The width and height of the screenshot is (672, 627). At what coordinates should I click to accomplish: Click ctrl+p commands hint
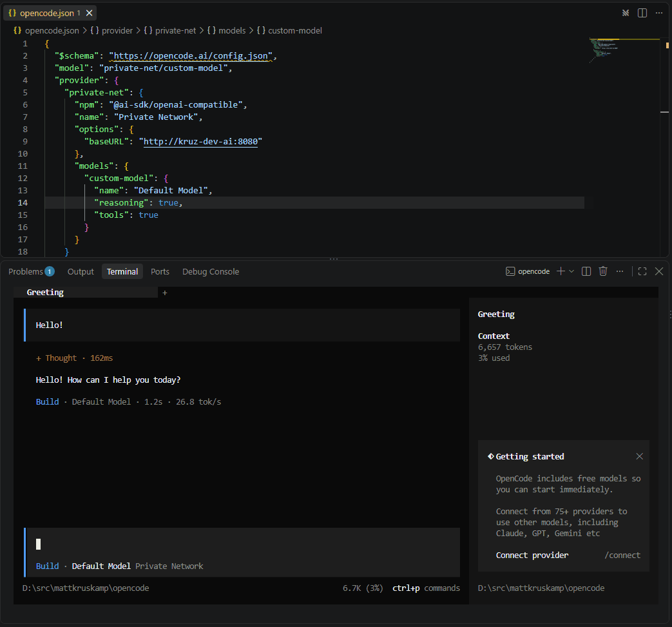click(x=426, y=588)
